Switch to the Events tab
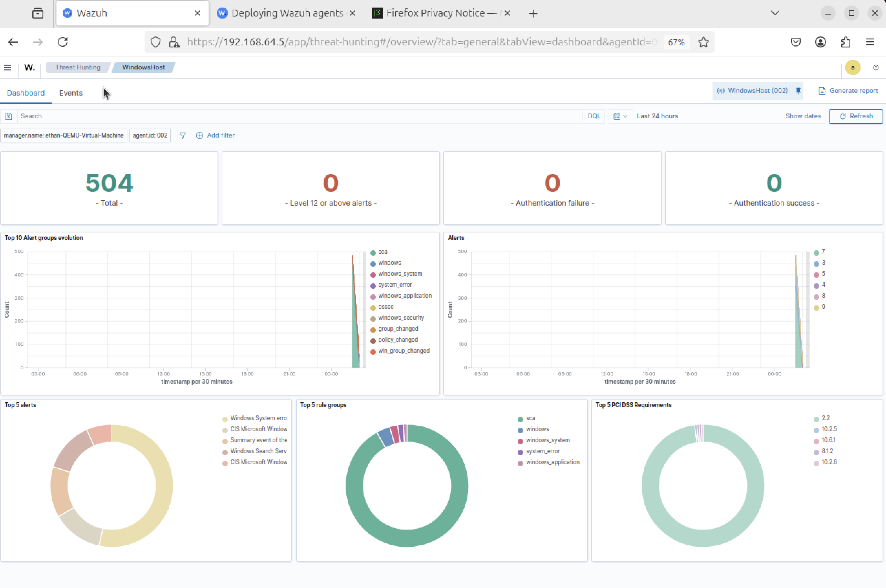This screenshot has height=588, width=886. click(x=71, y=93)
